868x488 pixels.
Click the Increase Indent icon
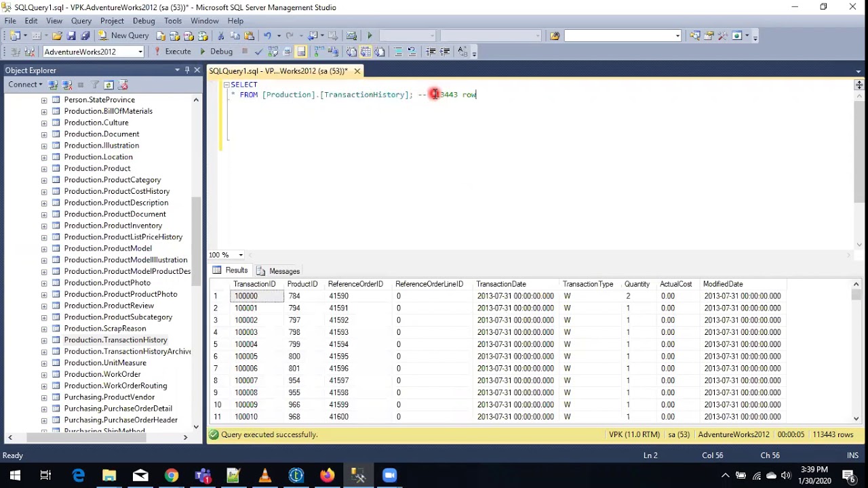click(x=445, y=52)
